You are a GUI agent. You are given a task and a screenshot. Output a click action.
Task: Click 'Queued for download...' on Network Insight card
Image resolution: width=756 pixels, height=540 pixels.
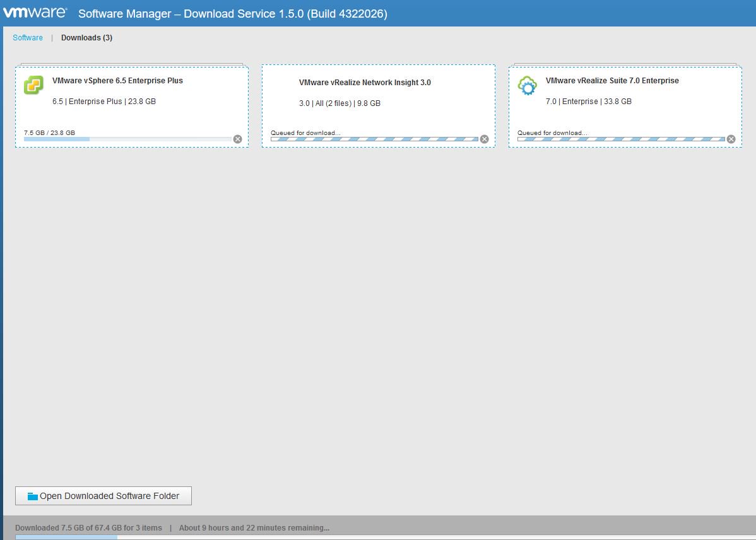pyautogui.click(x=305, y=132)
